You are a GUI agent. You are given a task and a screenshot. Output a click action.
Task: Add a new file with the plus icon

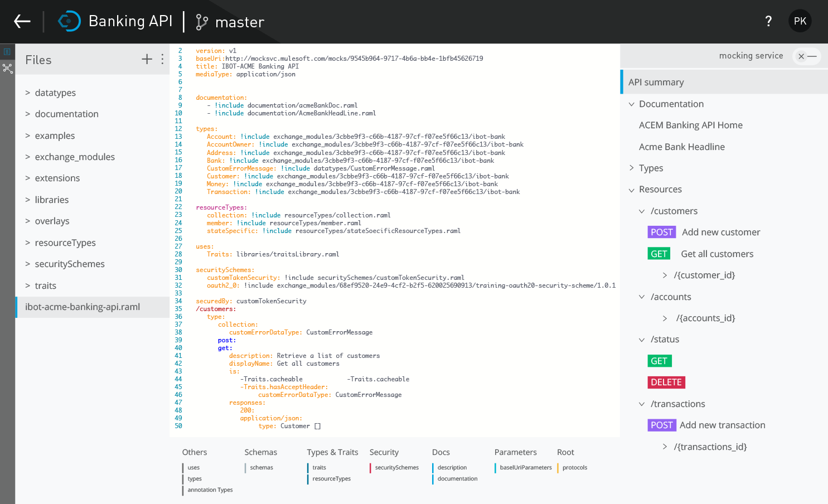pos(147,59)
